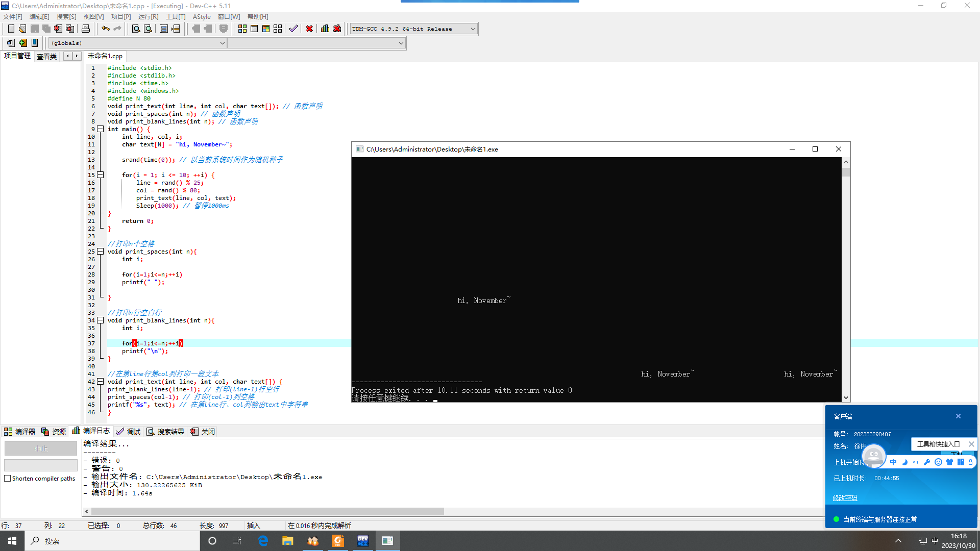Click the Compile & Run colored icon
The image size is (980, 551).
coord(266,29)
